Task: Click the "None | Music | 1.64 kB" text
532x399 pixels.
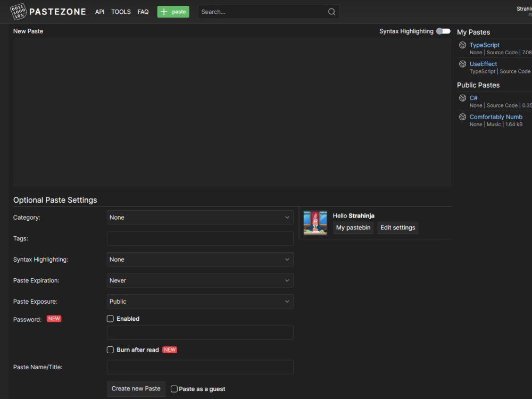Action: [496, 124]
